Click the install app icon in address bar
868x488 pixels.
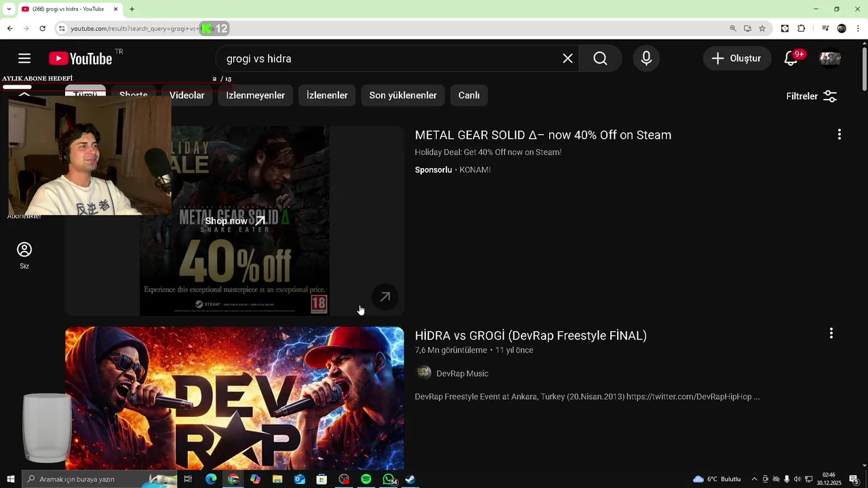pyautogui.click(x=747, y=28)
